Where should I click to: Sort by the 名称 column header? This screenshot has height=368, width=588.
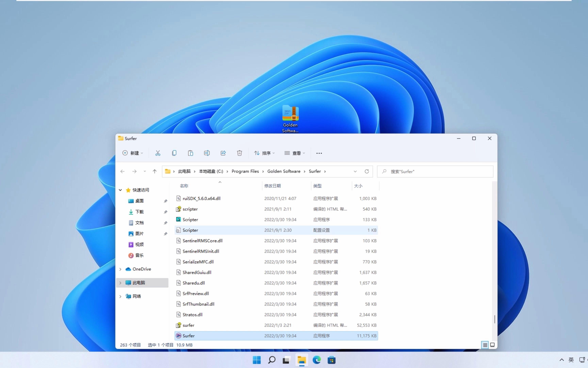184,186
